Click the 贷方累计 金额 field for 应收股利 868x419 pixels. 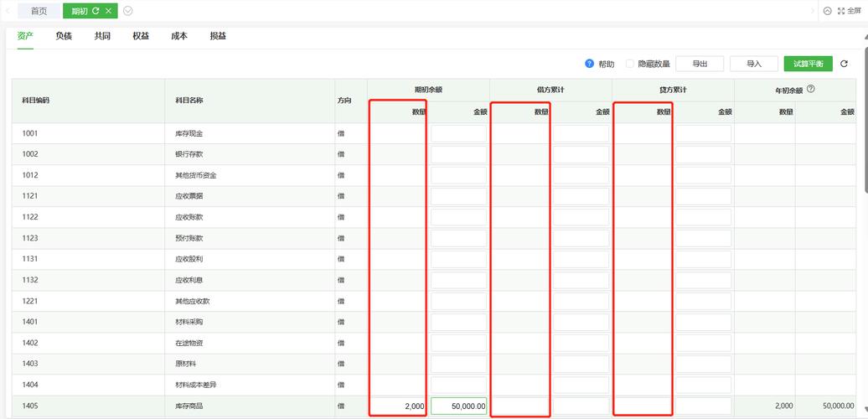pos(703,259)
